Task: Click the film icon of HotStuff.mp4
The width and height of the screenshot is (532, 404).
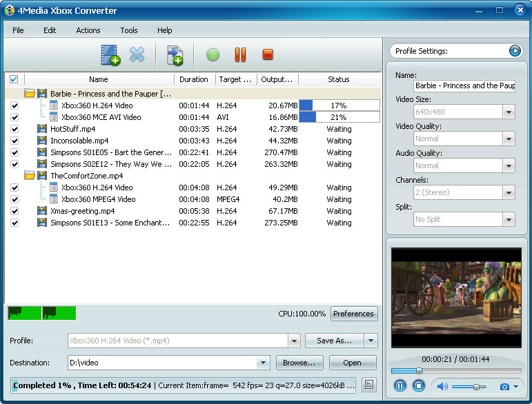Action: pos(42,129)
